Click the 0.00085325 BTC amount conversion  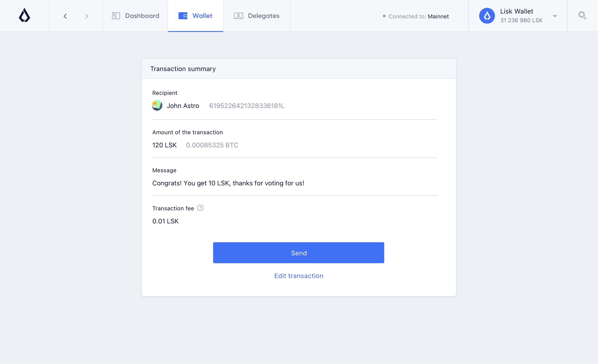tap(212, 145)
